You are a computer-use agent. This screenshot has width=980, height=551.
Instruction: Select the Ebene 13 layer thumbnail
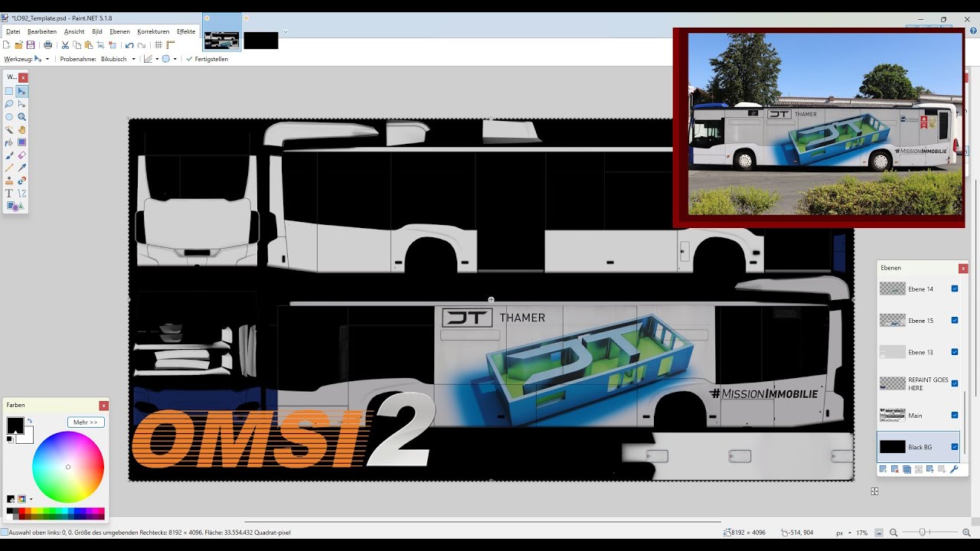pos(892,352)
